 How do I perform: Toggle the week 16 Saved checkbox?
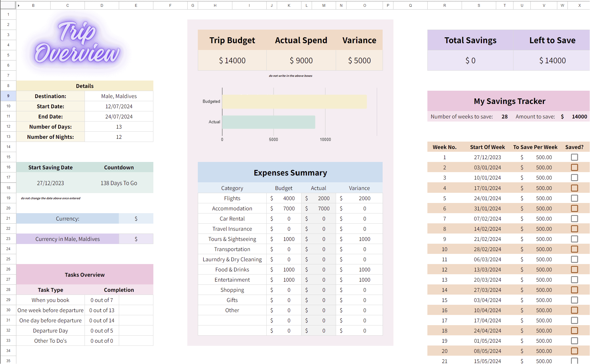click(x=574, y=310)
